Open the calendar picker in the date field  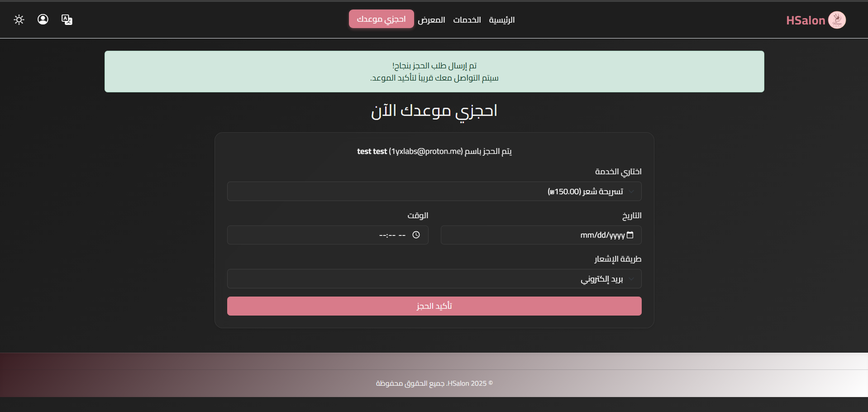click(x=630, y=235)
